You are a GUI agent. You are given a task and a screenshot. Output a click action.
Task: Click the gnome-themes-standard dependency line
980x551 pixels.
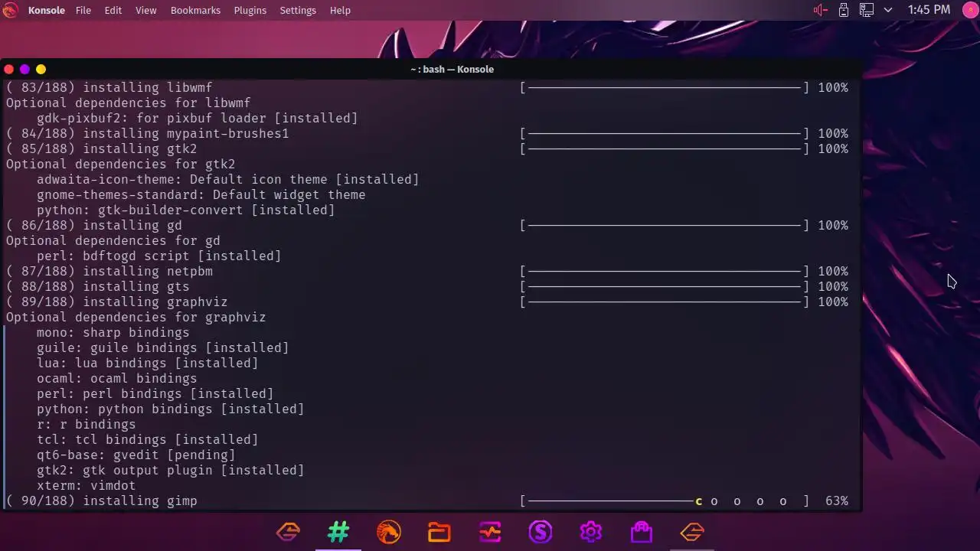pos(201,194)
